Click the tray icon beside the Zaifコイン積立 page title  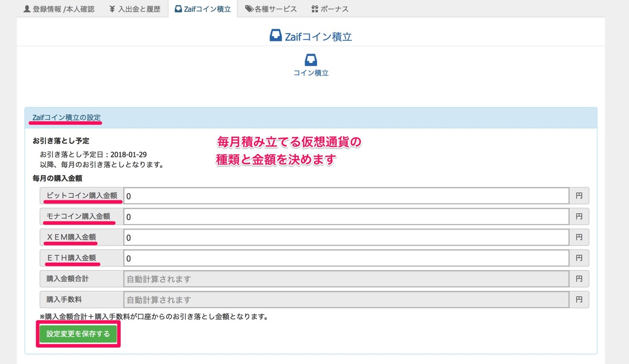pos(275,35)
